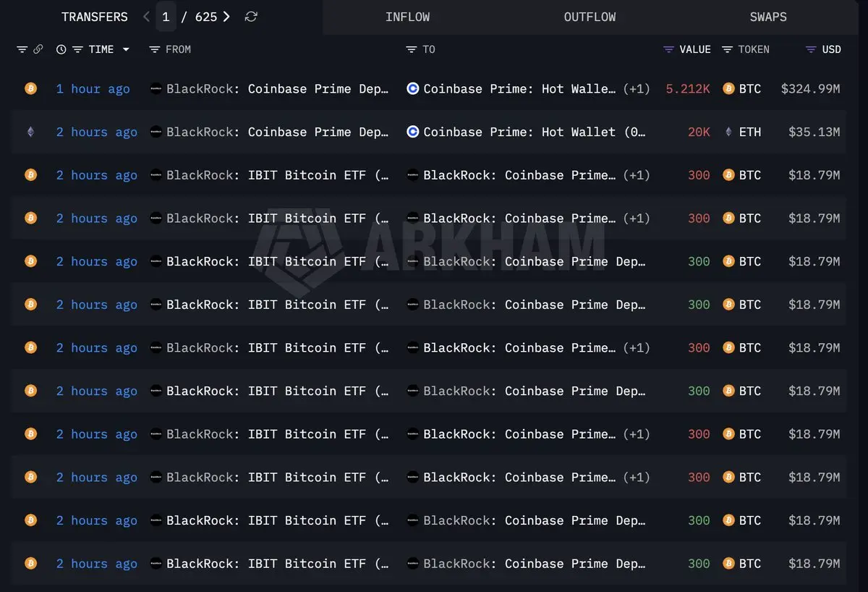Viewport: 868px width, 592px height.
Task: Open the '1 hour ago' transaction link
Action: pyautogui.click(x=93, y=89)
